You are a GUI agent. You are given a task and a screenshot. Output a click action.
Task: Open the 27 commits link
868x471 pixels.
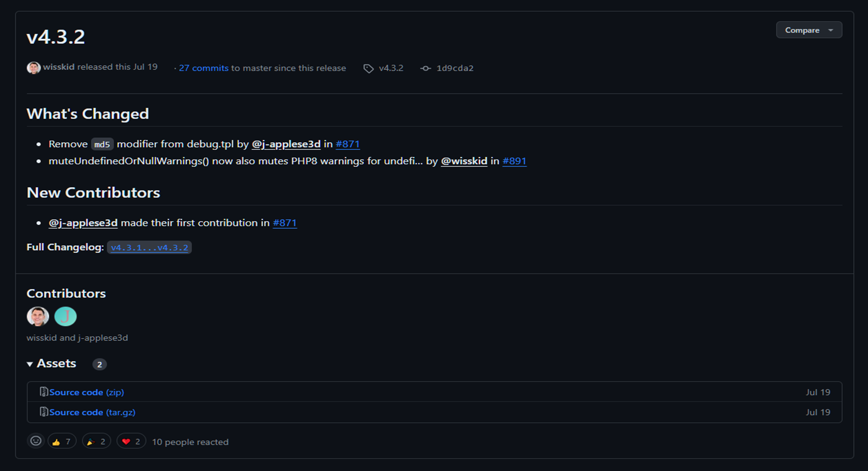click(203, 68)
